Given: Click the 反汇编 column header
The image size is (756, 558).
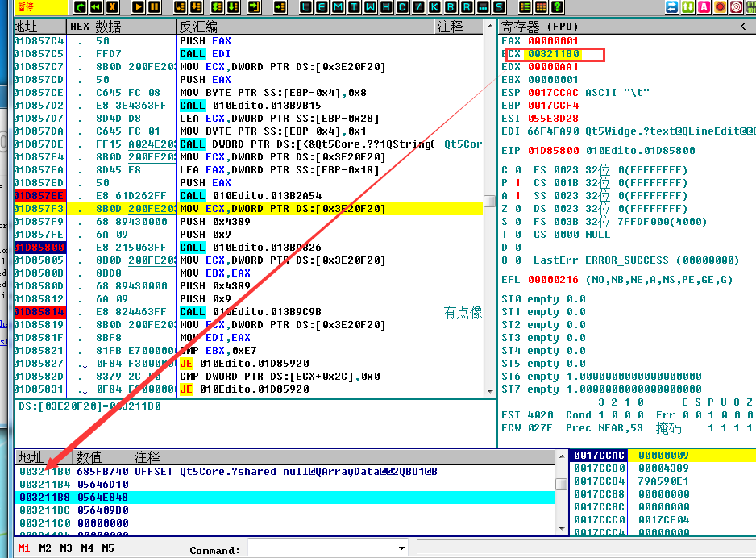Looking at the screenshot, I should click(x=305, y=27).
